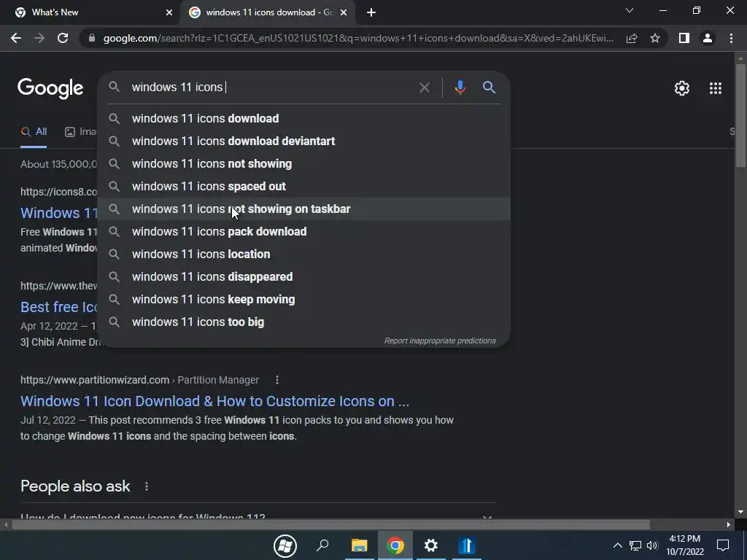The width and height of the screenshot is (747, 560).
Task: Open the blue app icon in taskbar
Action: pyautogui.click(x=467, y=545)
